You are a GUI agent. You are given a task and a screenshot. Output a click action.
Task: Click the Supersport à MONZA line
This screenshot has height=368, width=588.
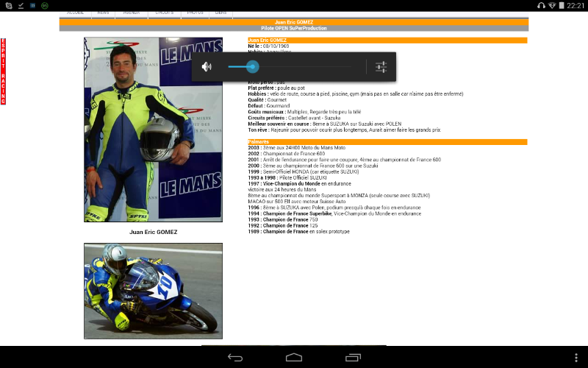pos(339,196)
